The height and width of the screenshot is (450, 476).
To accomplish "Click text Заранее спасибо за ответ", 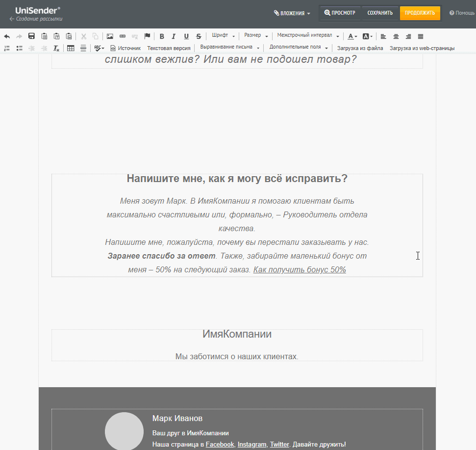I will [161, 256].
